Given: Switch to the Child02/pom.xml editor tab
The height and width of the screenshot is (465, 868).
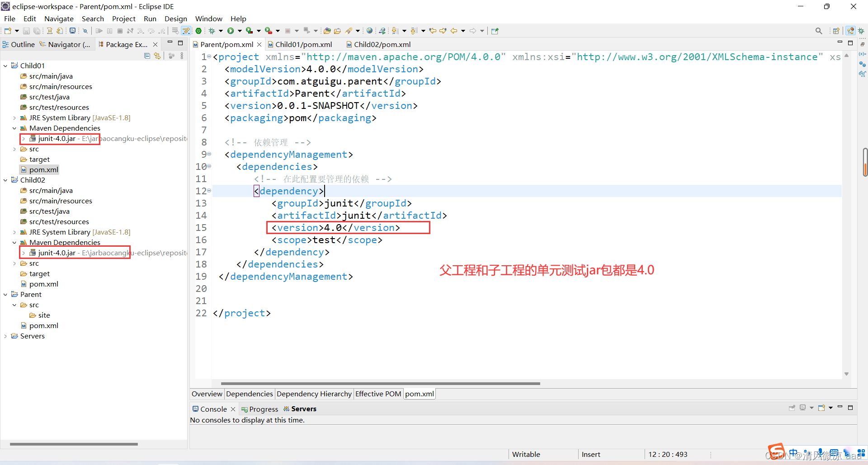Looking at the screenshot, I should tap(378, 44).
